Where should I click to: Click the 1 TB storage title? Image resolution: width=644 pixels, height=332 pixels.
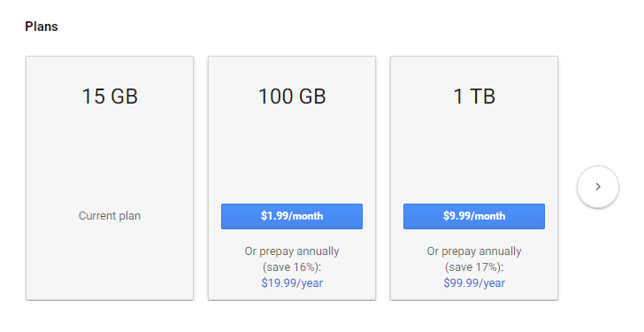coord(474,97)
